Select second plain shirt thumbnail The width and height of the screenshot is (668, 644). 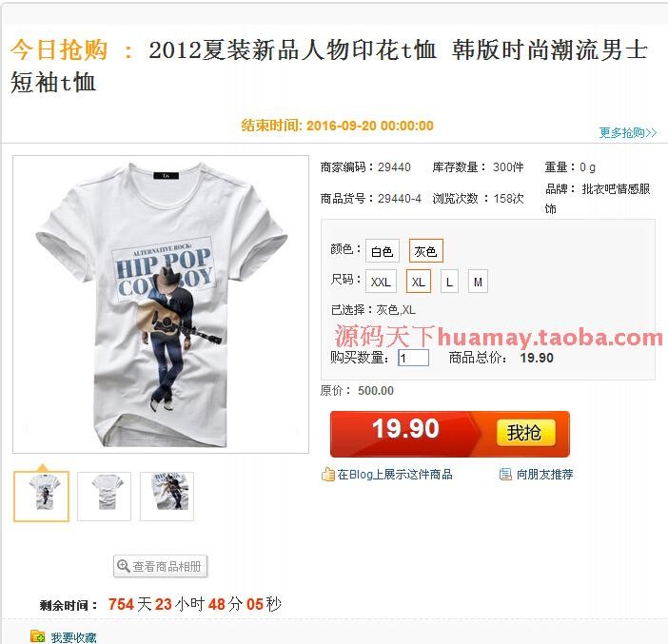[105, 497]
